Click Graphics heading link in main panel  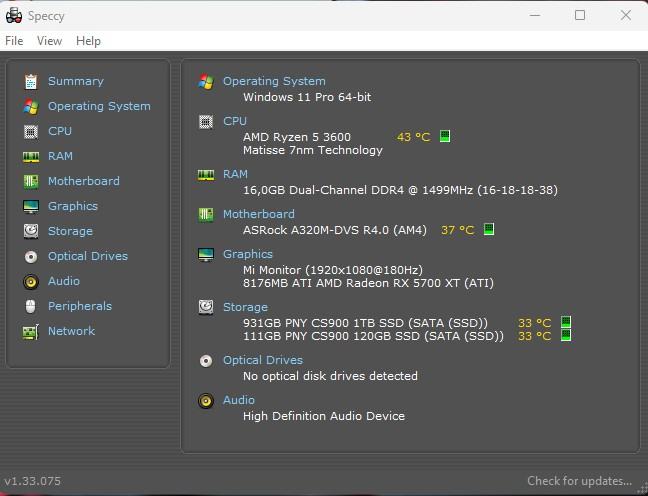point(248,254)
